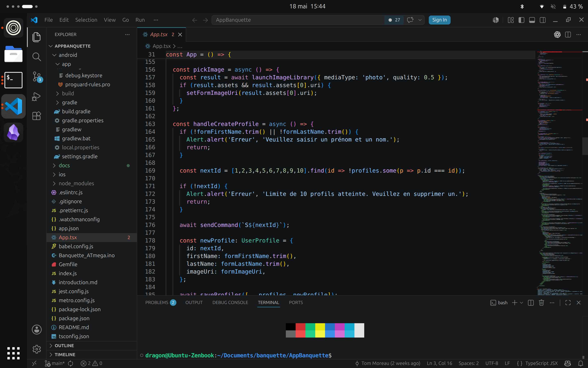Click main* branch in status bar
This screenshot has height=368, width=588.
point(55,363)
